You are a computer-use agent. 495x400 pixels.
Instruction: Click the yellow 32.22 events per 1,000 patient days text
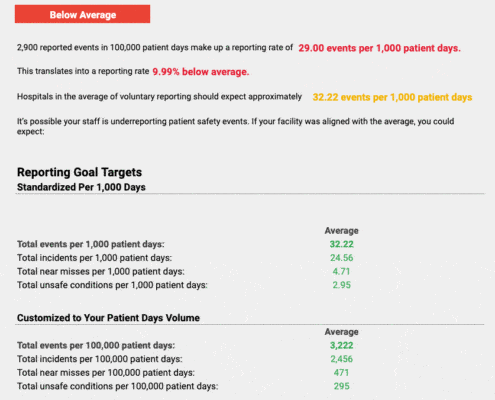pyautogui.click(x=392, y=97)
